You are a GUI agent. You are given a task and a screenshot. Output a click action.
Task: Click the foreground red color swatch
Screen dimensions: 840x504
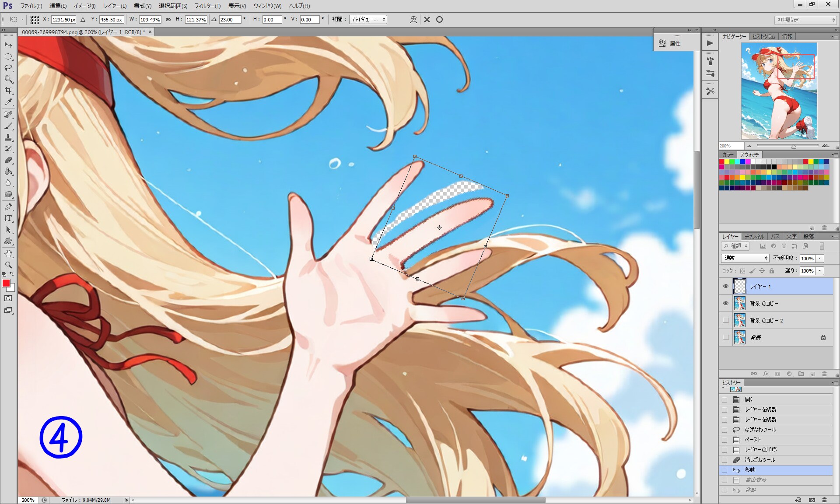(6, 283)
